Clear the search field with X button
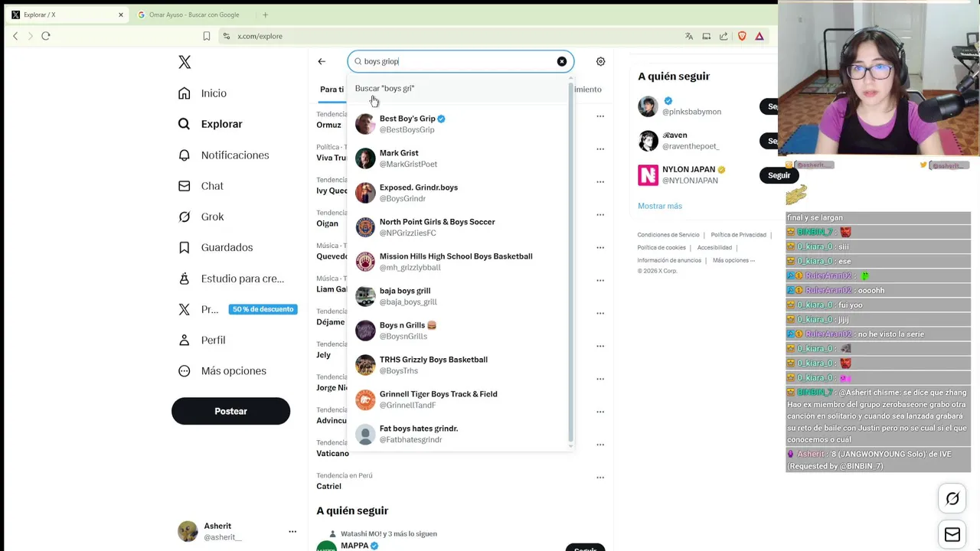 pos(562,61)
